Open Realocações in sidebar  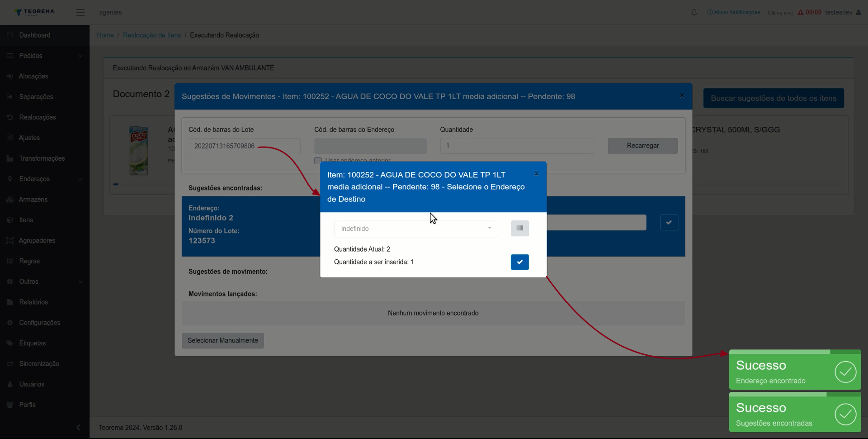coord(45,117)
